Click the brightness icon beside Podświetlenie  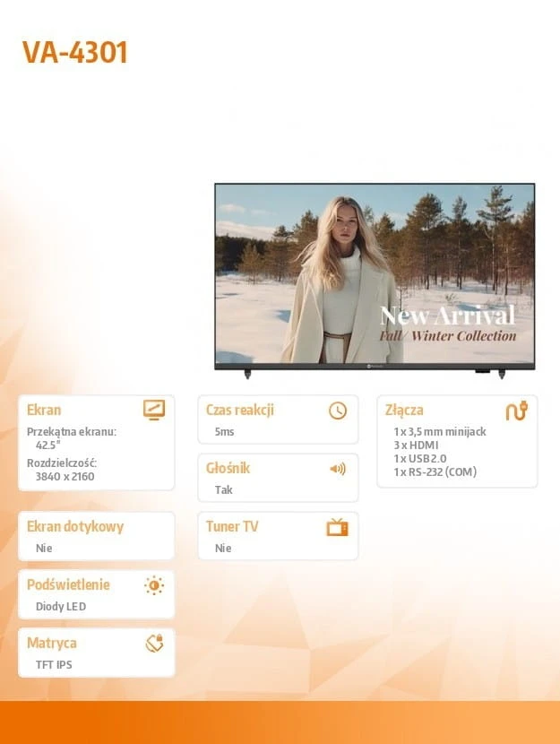tap(154, 585)
